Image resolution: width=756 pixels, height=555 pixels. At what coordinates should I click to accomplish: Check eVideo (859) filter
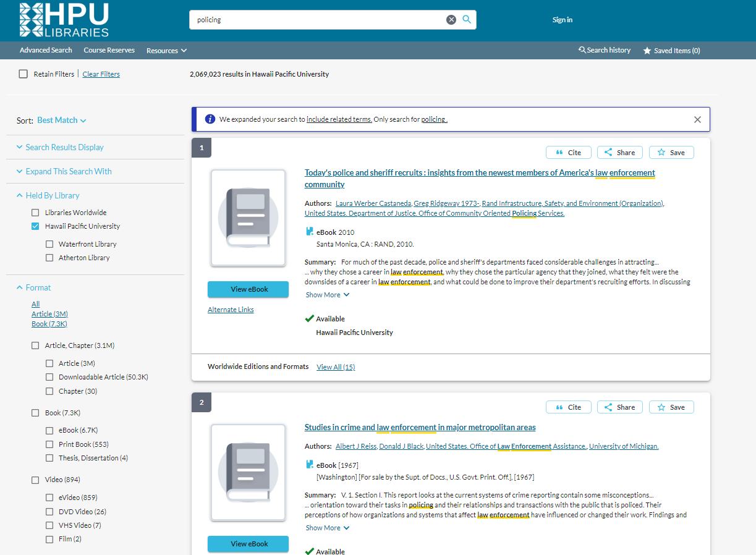pos(49,498)
